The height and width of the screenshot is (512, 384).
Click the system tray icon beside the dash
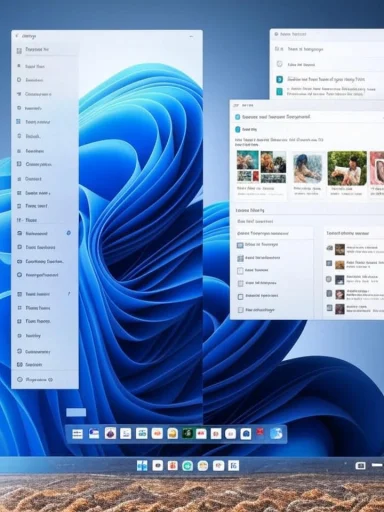click(360, 465)
